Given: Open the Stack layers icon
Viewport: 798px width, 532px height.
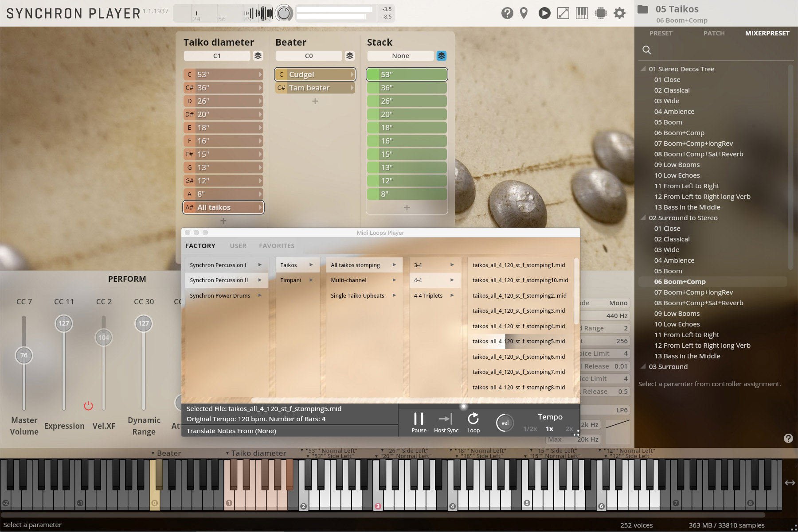Looking at the screenshot, I should coord(441,56).
